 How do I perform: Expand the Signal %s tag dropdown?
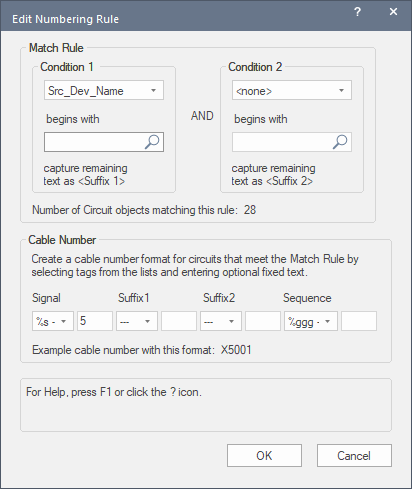(x=53, y=321)
